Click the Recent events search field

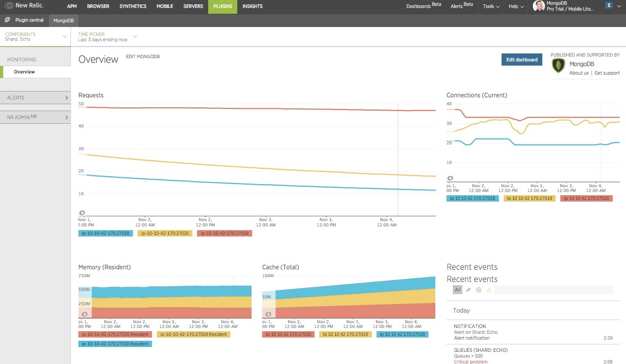click(x=553, y=290)
